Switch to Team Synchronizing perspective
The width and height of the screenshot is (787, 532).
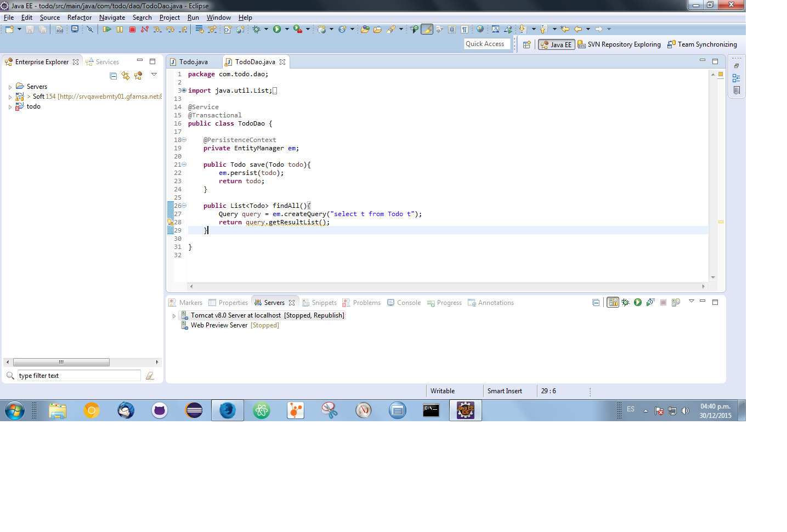pos(702,44)
